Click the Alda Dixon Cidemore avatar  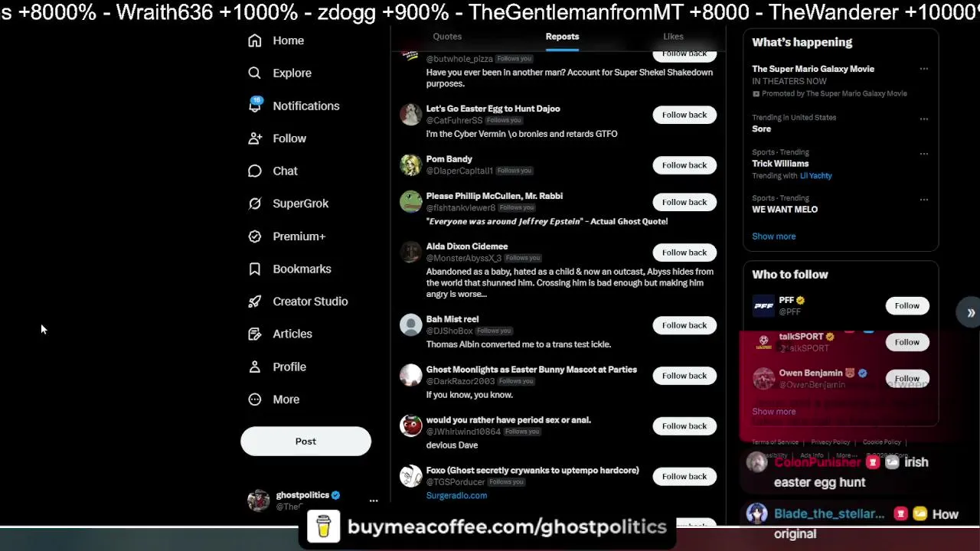410,253
